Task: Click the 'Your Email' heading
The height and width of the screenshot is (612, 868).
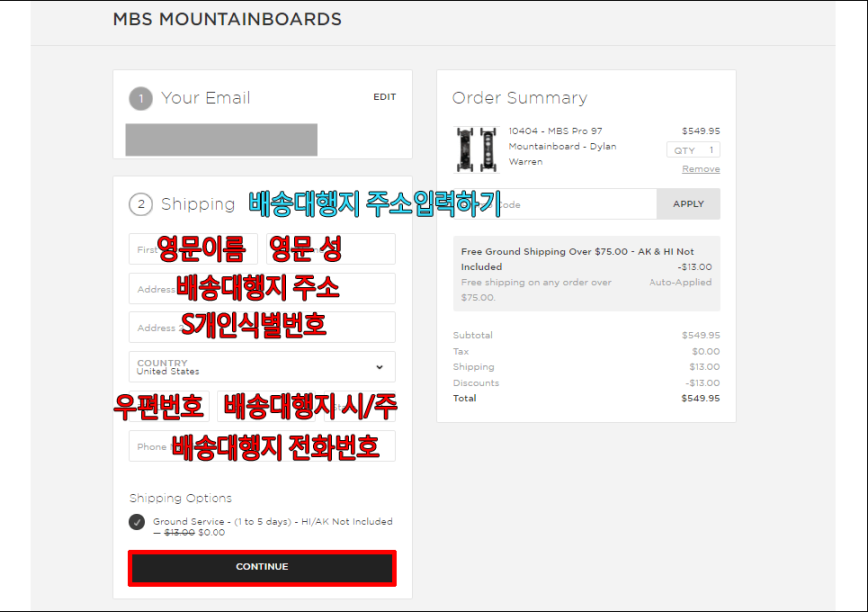Action: pyautogui.click(x=206, y=98)
